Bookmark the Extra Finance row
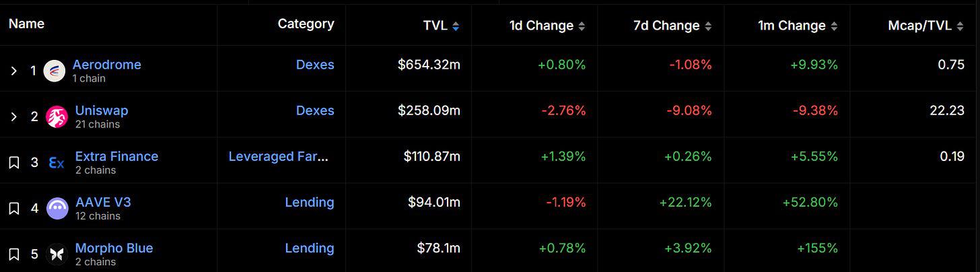 13,163
